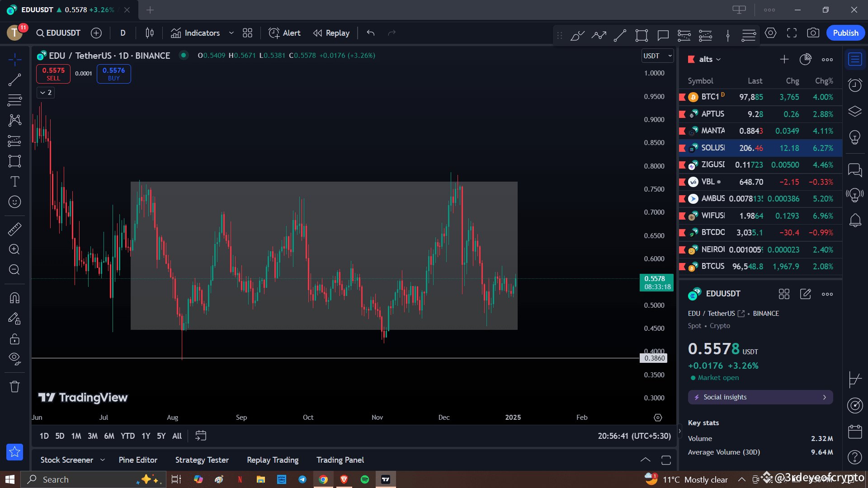Open the Indicators dialog
This screenshot has height=488, width=868.
click(195, 33)
